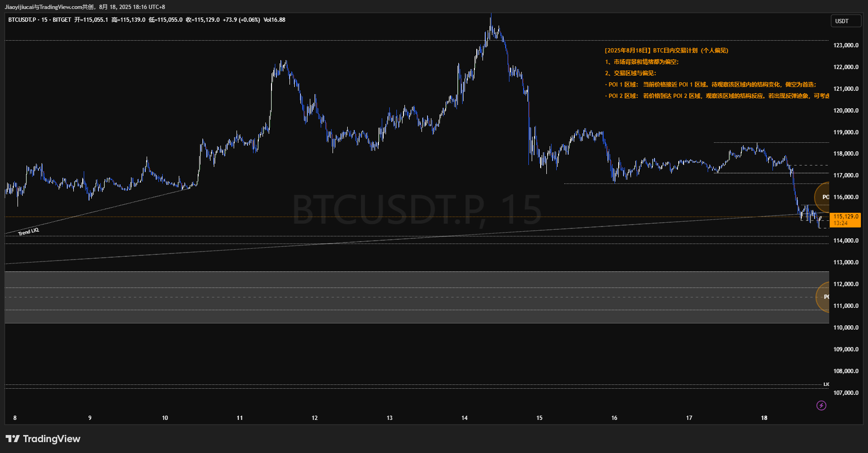Click the gray demand zone rectangle
The width and height of the screenshot is (868, 453).
pyautogui.click(x=417, y=297)
